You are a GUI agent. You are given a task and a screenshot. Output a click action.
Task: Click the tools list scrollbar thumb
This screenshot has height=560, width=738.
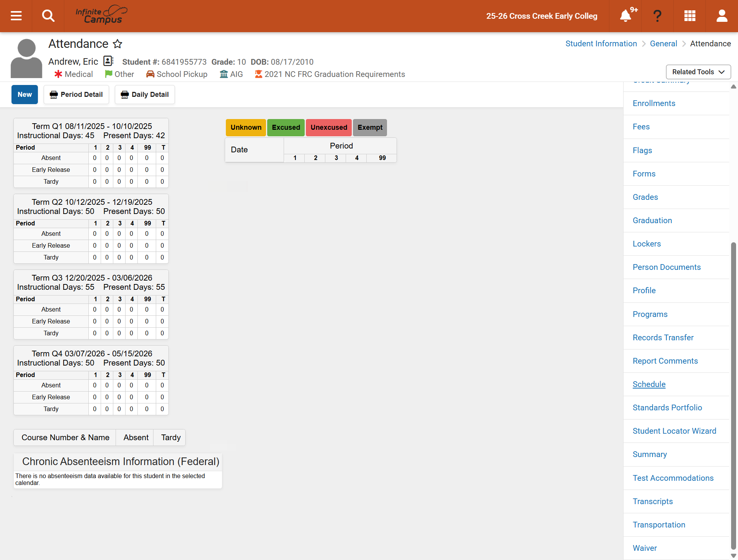(733, 395)
